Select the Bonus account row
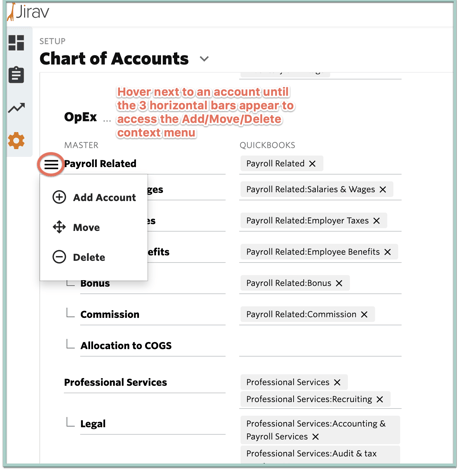Image resolution: width=460 pixels, height=470 pixels. pos(95,283)
